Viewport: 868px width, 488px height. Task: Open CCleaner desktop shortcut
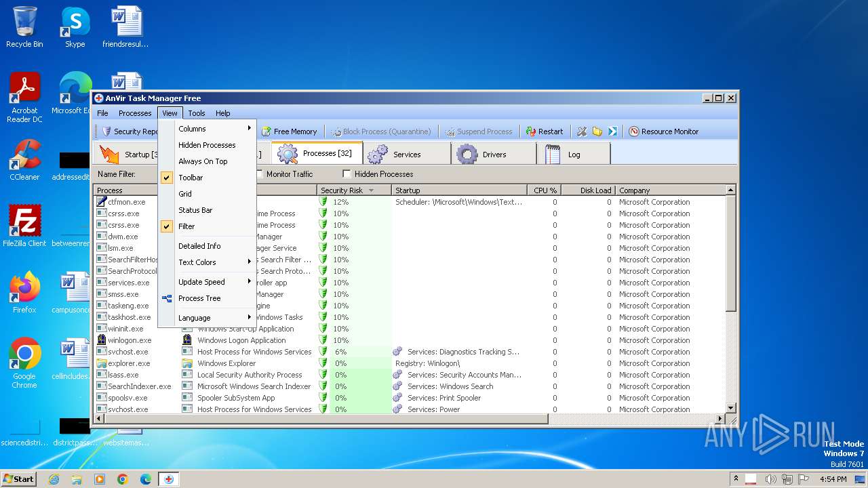24,160
